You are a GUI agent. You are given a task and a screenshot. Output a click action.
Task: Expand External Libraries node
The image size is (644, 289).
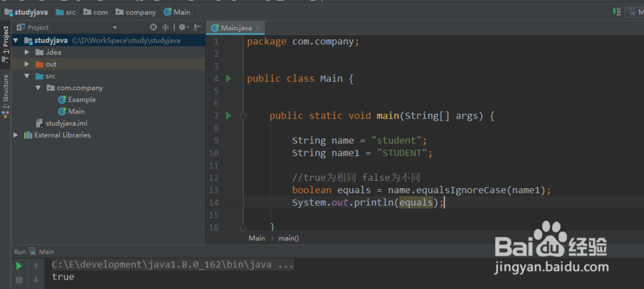point(16,135)
